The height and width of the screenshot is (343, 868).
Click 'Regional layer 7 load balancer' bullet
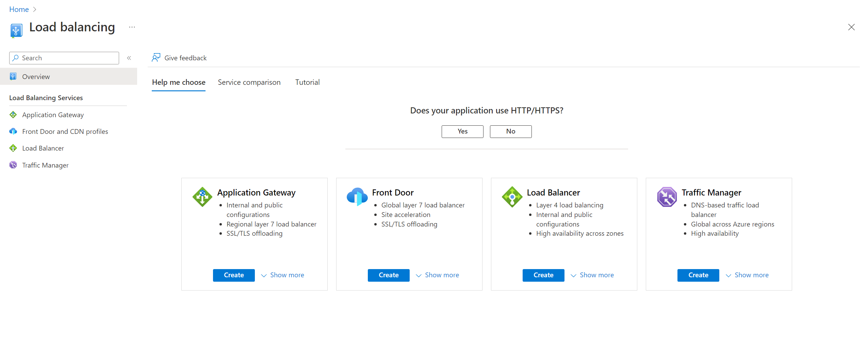tap(272, 224)
